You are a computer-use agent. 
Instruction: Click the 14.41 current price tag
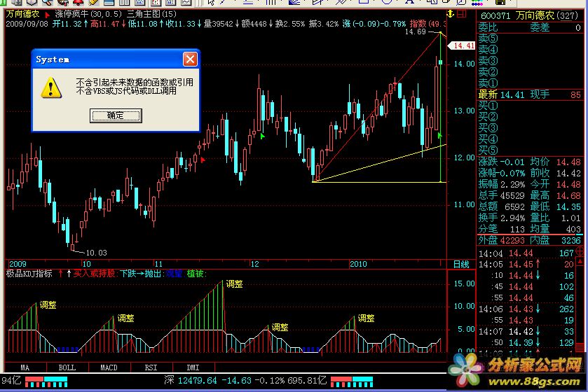coord(463,45)
